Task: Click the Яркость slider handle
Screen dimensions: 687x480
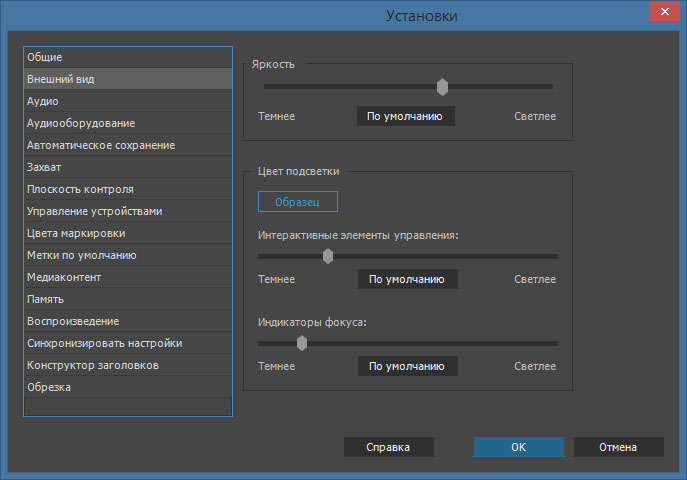Action: pos(443,87)
